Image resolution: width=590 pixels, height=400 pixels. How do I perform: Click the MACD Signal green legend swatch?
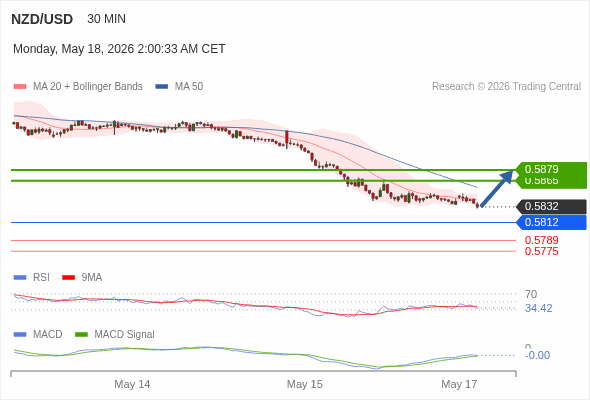click(81, 335)
